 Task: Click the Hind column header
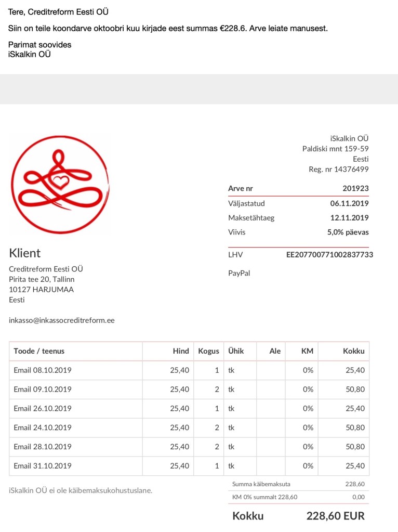(181, 351)
